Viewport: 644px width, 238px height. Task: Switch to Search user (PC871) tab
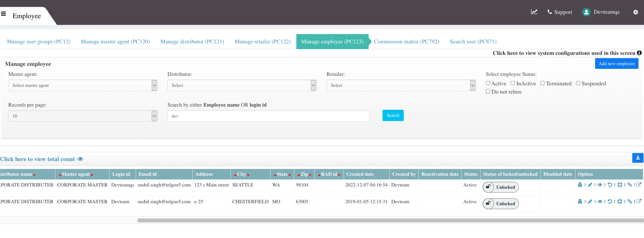[473, 41]
